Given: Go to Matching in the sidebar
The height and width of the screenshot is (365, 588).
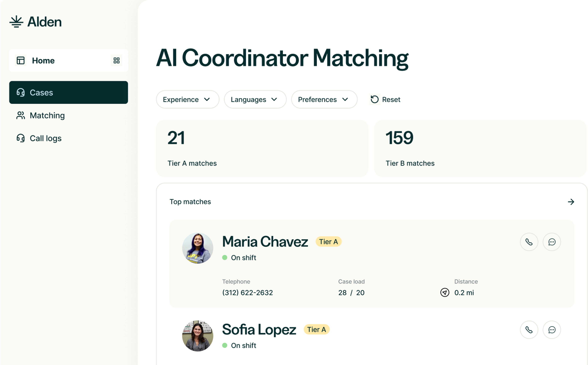Looking at the screenshot, I should click(x=69, y=115).
